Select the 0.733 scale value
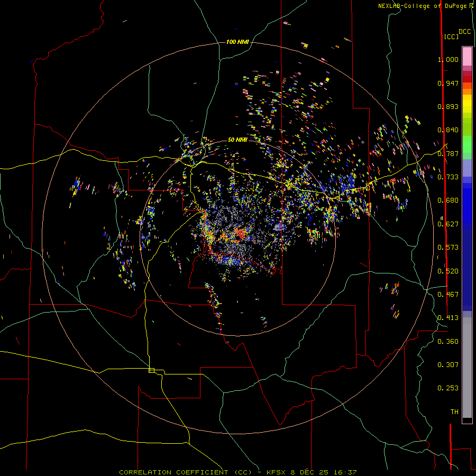 [x=448, y=177]
